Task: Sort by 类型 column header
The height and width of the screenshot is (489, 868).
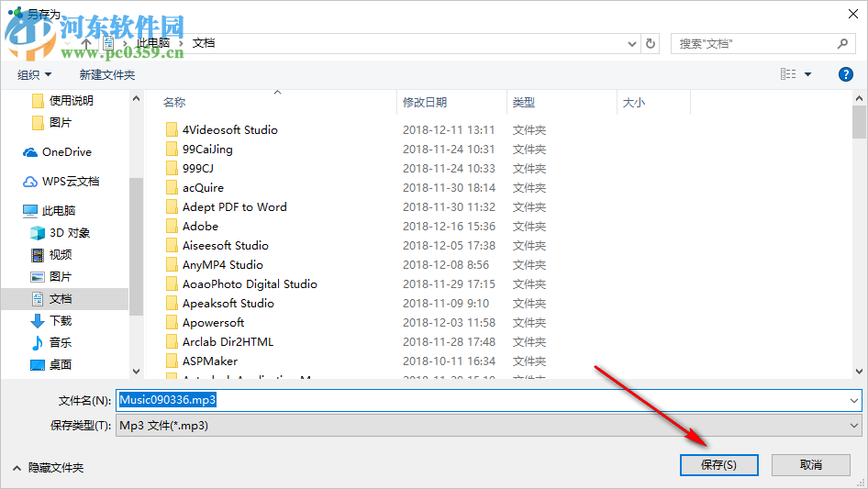Action: pyautogui.click(x=524, y=103)
